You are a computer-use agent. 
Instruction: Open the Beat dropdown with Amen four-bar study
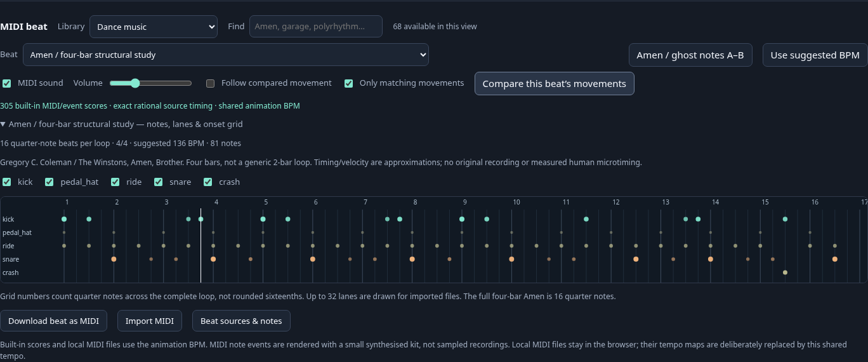click(x=226, y=55)
